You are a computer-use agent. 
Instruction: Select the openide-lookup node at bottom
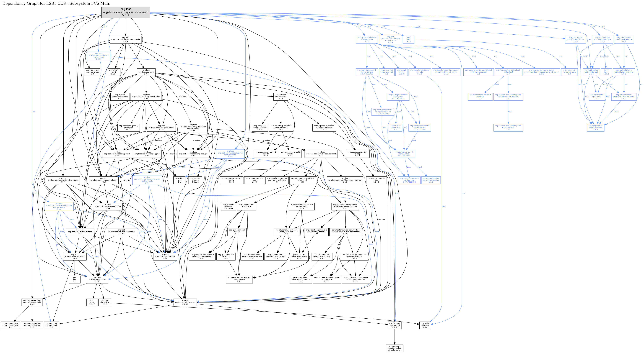(x=395, y=348)
